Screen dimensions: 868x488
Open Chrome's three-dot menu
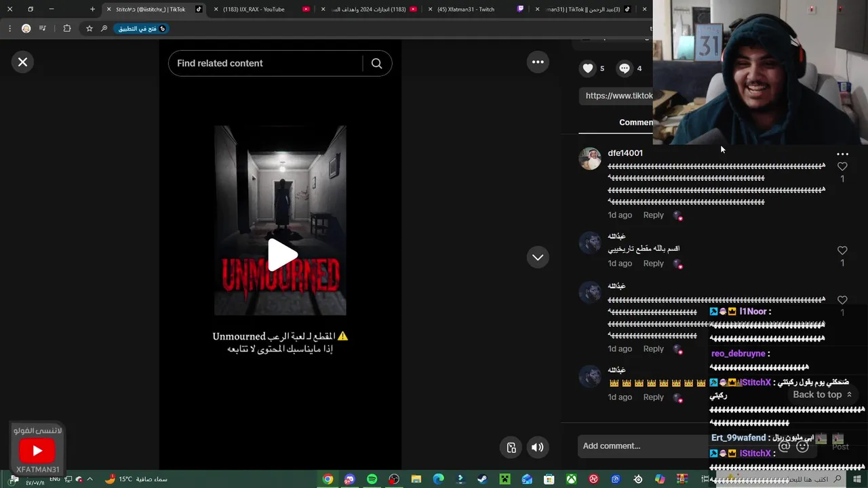tap(9, 28)
